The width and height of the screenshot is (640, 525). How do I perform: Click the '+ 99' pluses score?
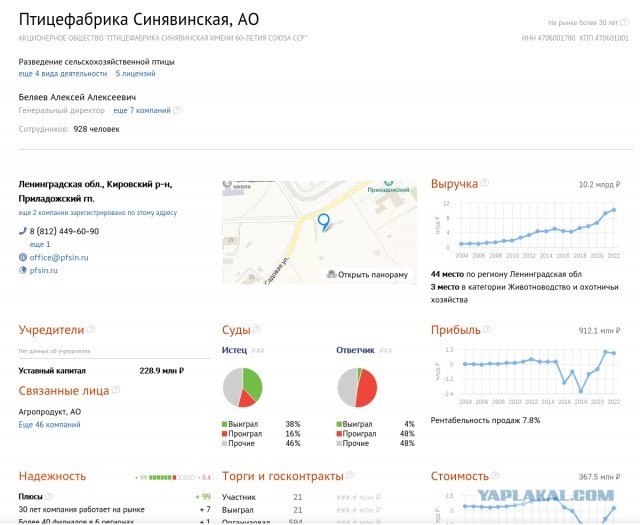203,496
